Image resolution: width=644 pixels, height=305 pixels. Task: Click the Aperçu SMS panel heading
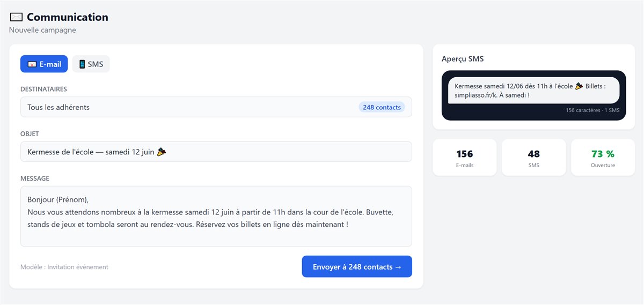(x=463, y=59)
